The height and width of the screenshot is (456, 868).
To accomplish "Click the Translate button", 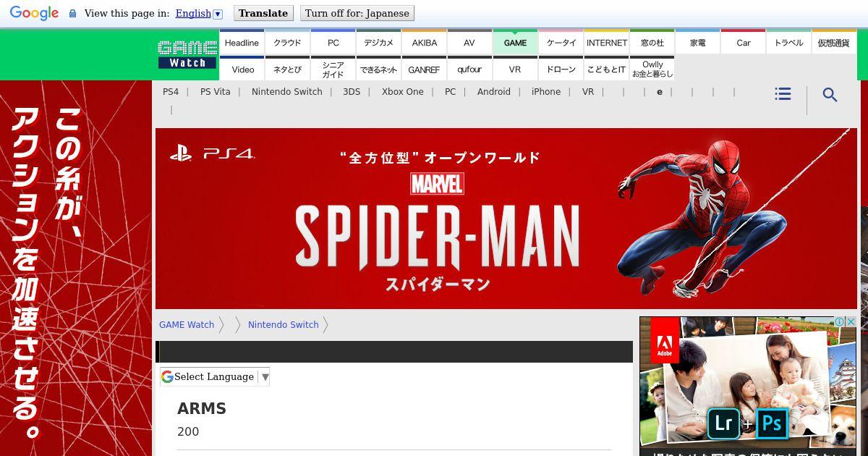I will pyautogui.click(x=263, y=13).
